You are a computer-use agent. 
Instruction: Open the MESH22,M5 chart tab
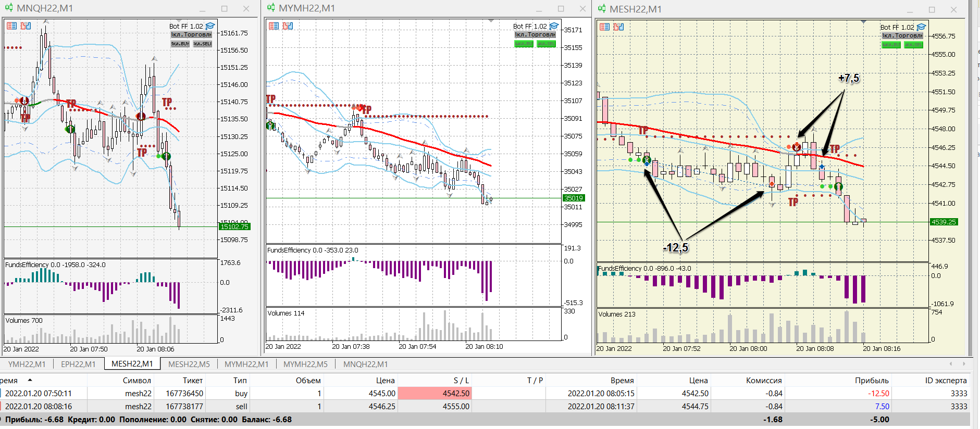coord(189,364)
